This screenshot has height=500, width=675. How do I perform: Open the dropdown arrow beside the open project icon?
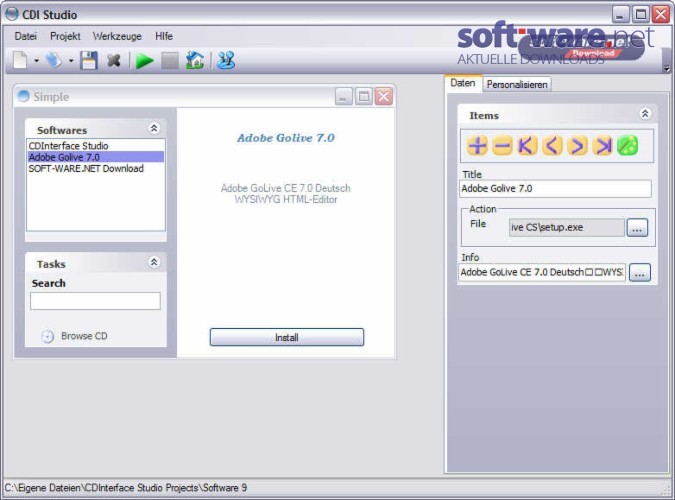click(71, 61)
